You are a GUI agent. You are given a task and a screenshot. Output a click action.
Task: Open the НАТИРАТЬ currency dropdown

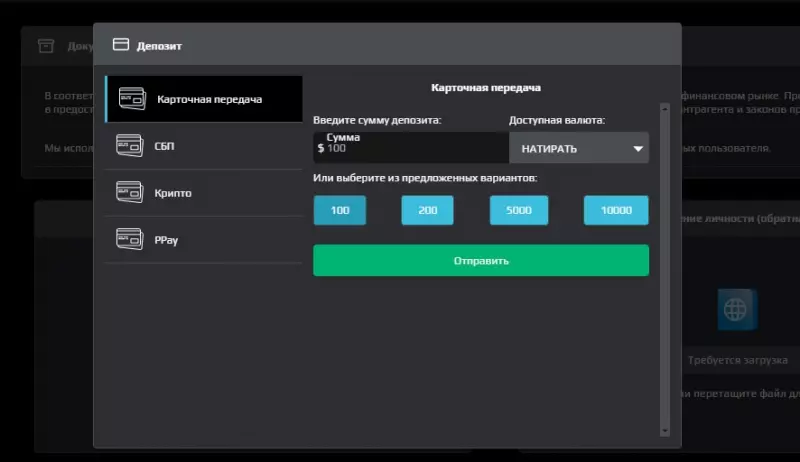(579, 148)
